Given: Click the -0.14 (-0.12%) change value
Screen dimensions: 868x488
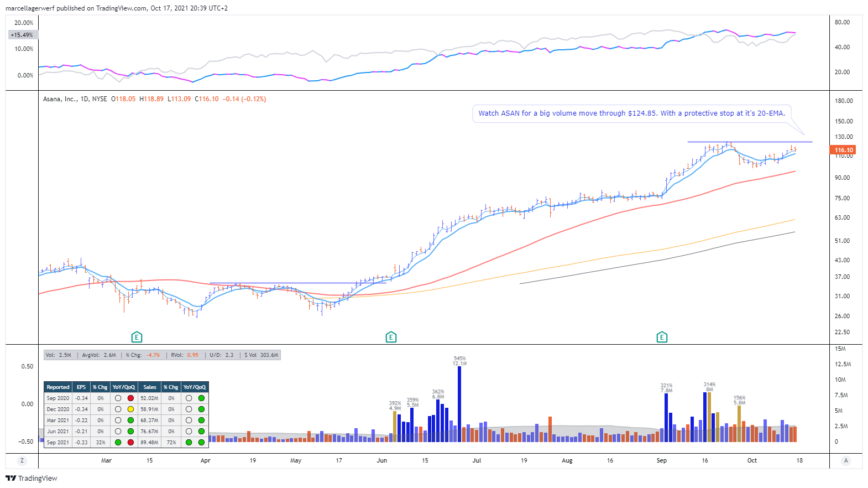Looking at the screenshot, I should (244, 99).
